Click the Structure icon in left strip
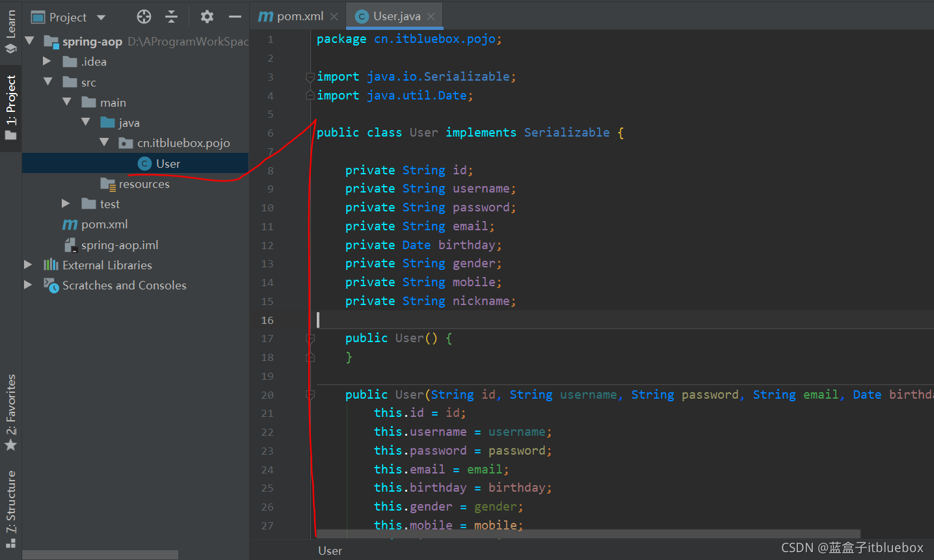The width and height of the screenshot is (934, 560). (x=10, y=542)
